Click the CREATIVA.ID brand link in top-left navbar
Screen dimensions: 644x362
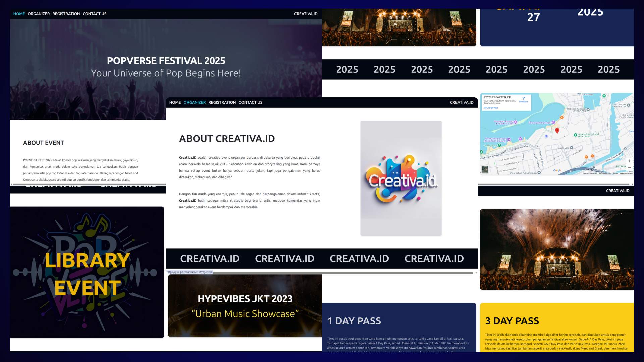click(306, 14)
